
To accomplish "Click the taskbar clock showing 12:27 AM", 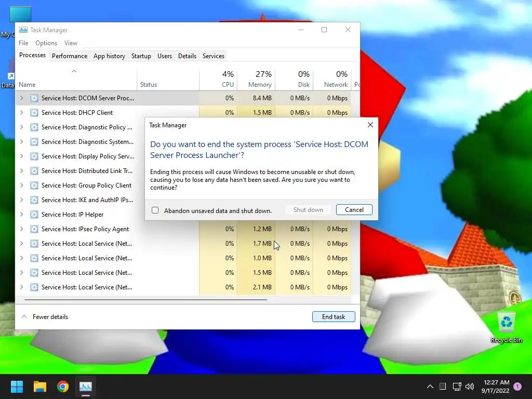I will tap(495, 387).
